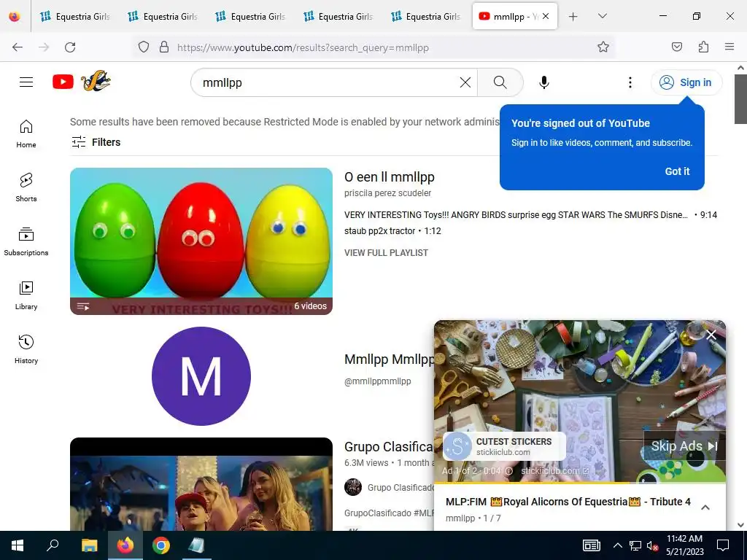
Task: Click the Sign in button
Action: click(686, 82)
